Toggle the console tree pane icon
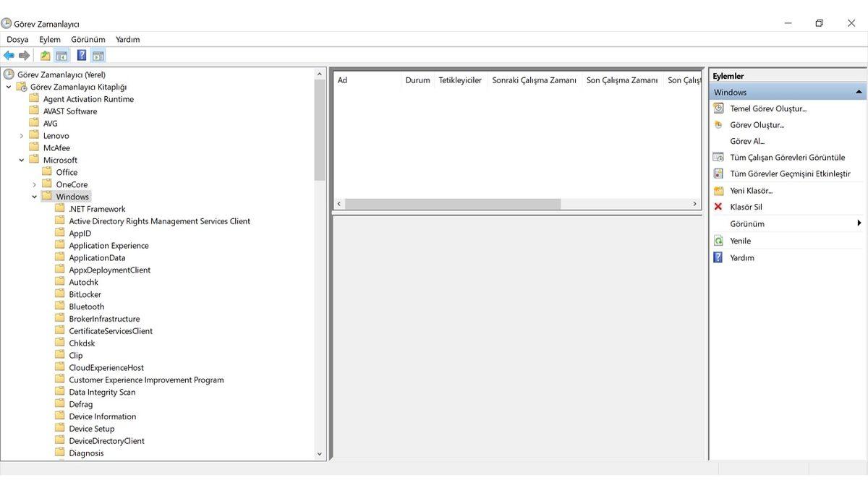The image size is (868, 488). pos(62,56)
